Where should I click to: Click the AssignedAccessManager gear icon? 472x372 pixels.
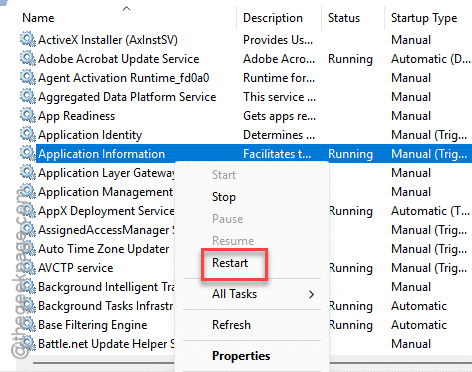(x=28, y=229)
